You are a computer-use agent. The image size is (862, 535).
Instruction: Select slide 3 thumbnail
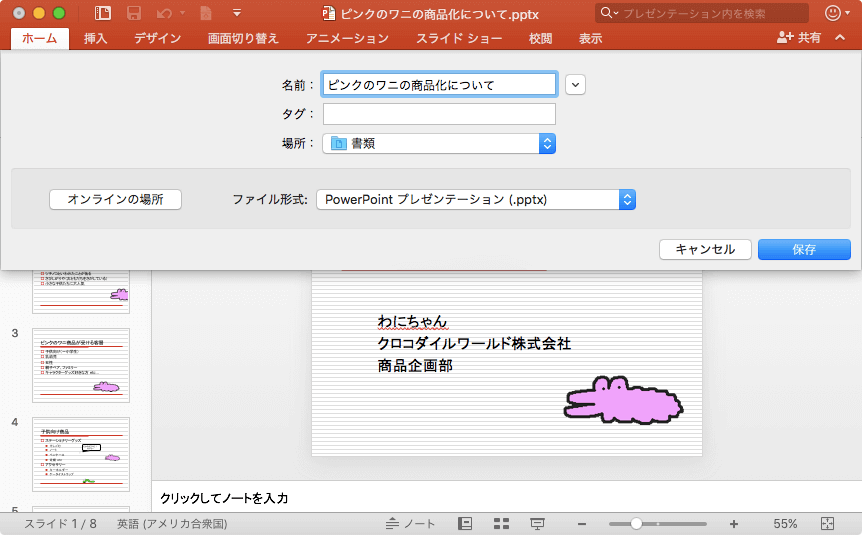pyautogui.click(x=81, y=365)
